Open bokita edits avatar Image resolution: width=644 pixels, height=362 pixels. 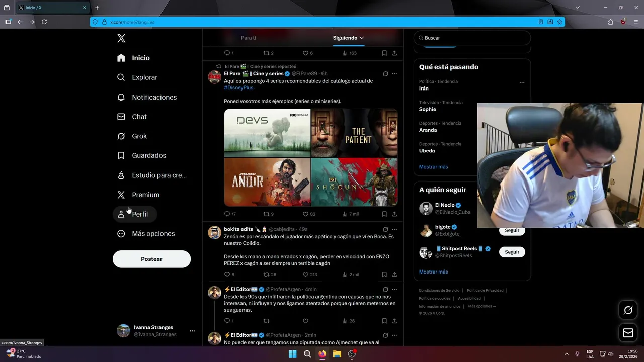point(215,232)
